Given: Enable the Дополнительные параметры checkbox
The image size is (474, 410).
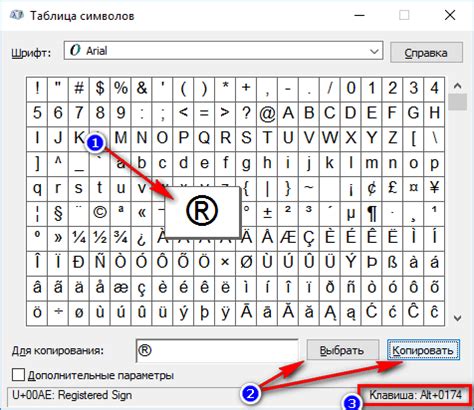Looking at the screenshot, I should click(x=18, y=375).
